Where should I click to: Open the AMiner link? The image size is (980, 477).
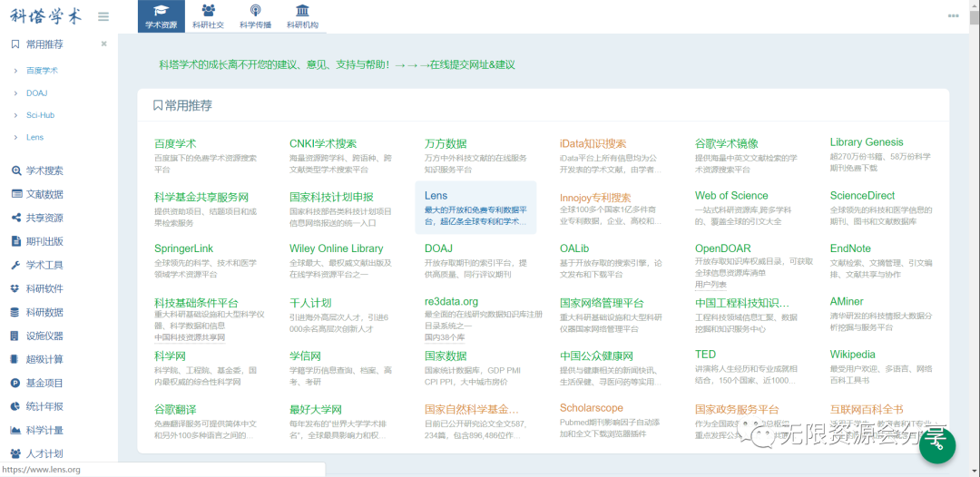[847, 302]
